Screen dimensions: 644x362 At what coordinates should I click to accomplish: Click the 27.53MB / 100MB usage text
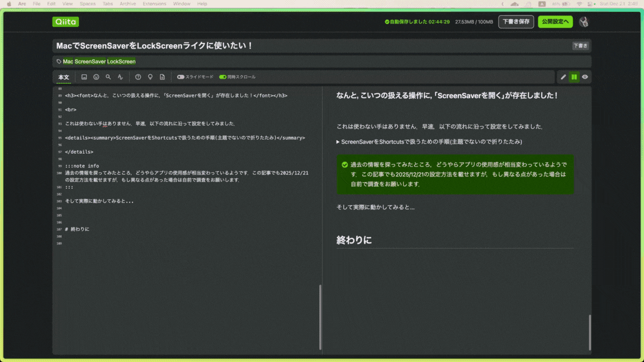474,22
